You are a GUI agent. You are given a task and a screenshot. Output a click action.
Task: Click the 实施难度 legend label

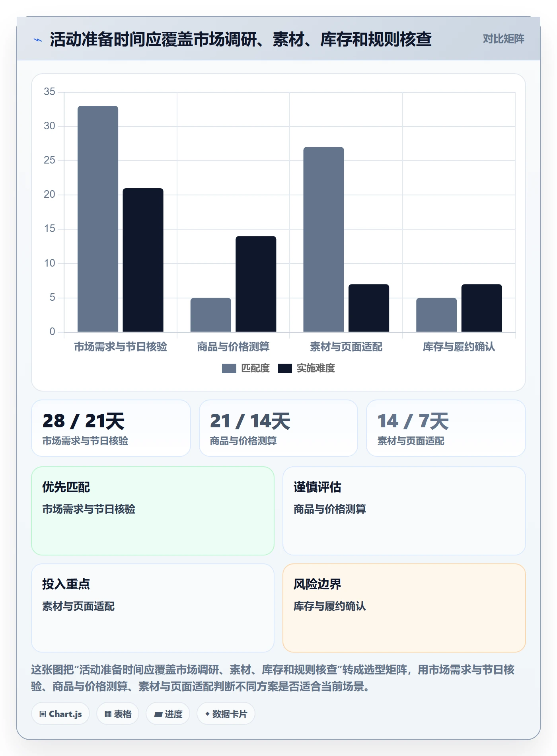click(316, 368)
